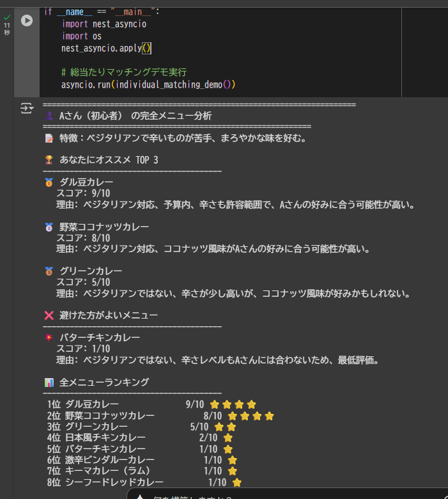This screenshot has width=448, height=499.
Task: Click ranking row '3位 グリーンカレー'
Action: 141,427
